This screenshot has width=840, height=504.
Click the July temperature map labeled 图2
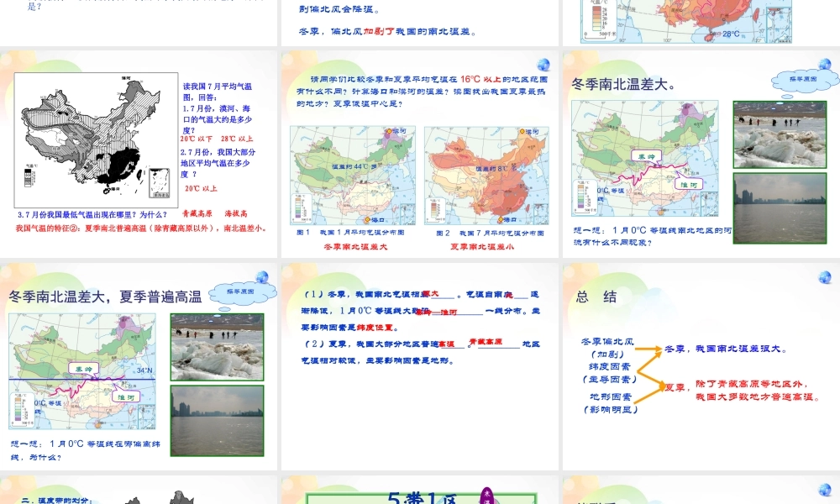[x=486, y=176]
